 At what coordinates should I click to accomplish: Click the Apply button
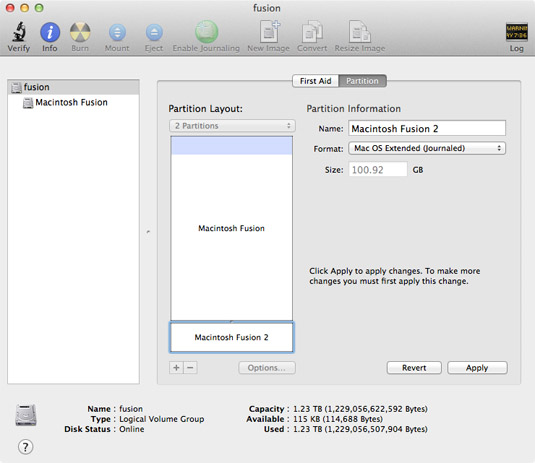[477, 368]
